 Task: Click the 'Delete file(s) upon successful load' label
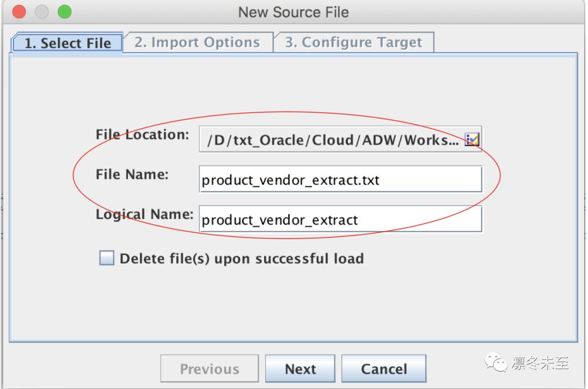[x=241, y=258]
